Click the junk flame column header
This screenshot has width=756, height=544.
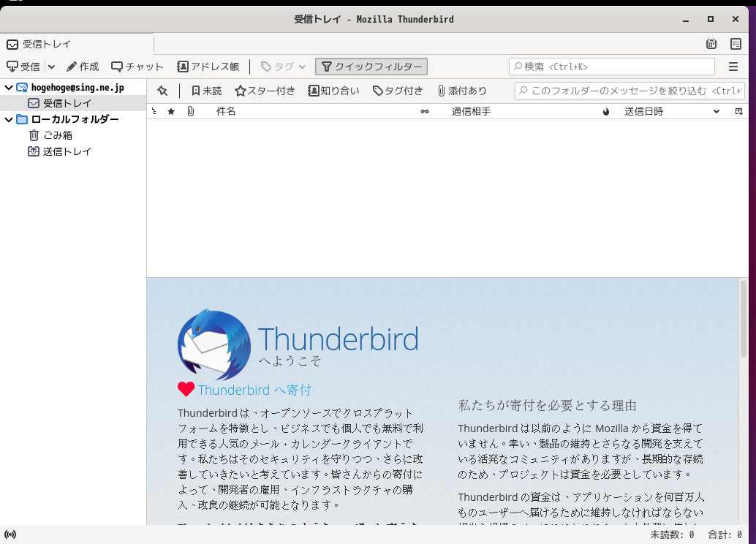pos(606,111)
